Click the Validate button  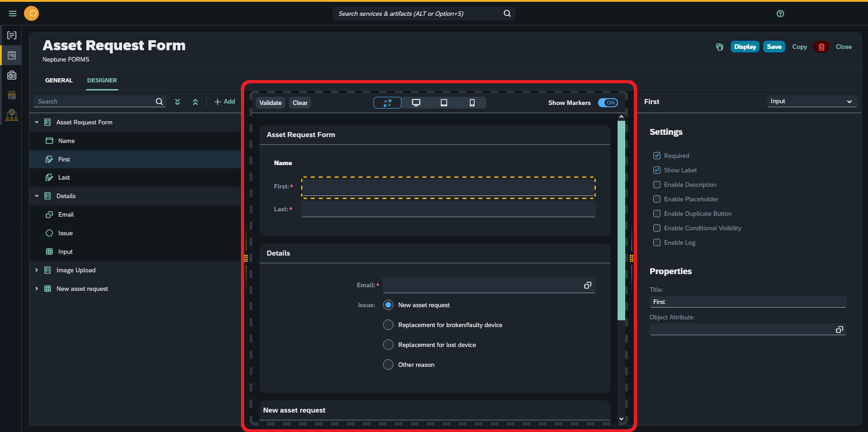(270, 103)
